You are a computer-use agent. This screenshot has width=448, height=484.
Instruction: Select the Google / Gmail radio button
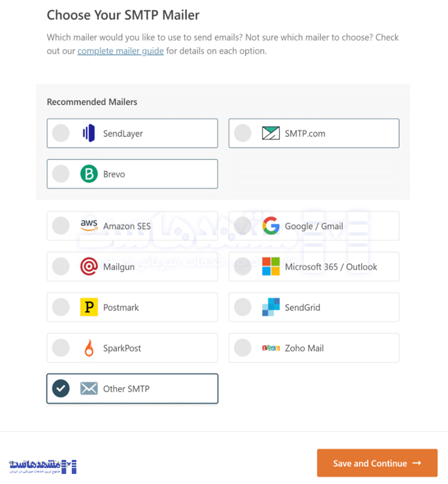[x=243, y=226]
